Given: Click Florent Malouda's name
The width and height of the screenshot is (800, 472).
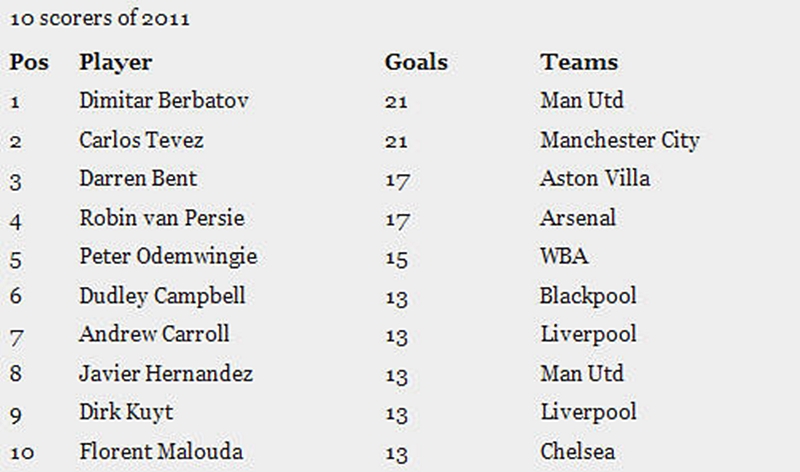Looking at the screenshot, I should (x=161, y=452).
